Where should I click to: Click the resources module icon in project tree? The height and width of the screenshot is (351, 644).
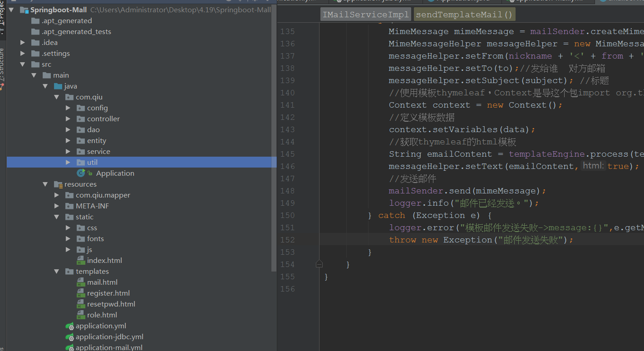(58, 184)
